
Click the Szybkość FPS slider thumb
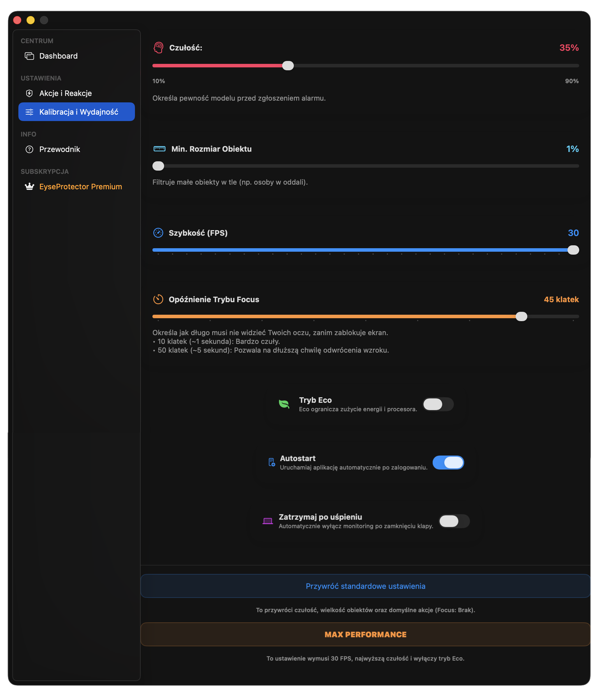(573, 250)
